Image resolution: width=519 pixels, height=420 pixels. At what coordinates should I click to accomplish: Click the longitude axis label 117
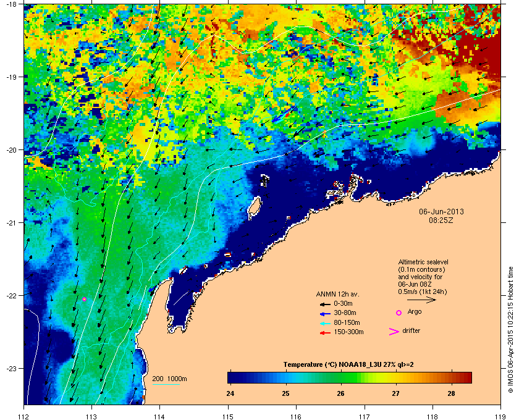(365, 416)
